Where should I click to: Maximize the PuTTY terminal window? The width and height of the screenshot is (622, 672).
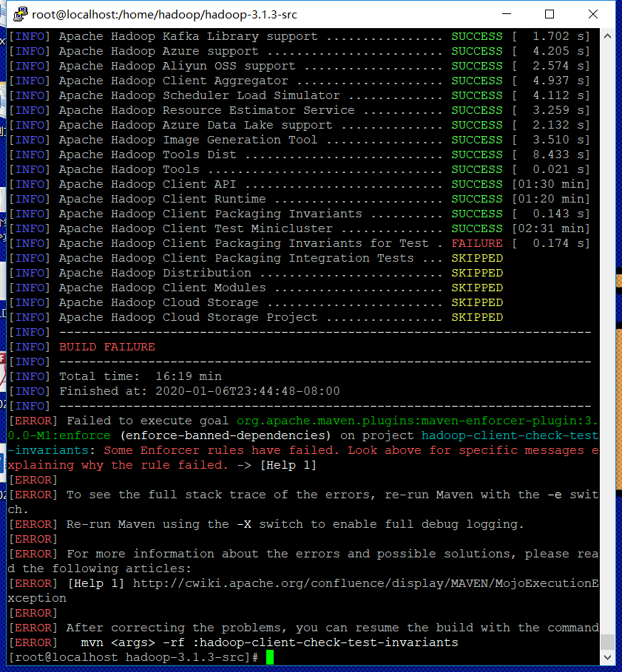coord(550,14)
